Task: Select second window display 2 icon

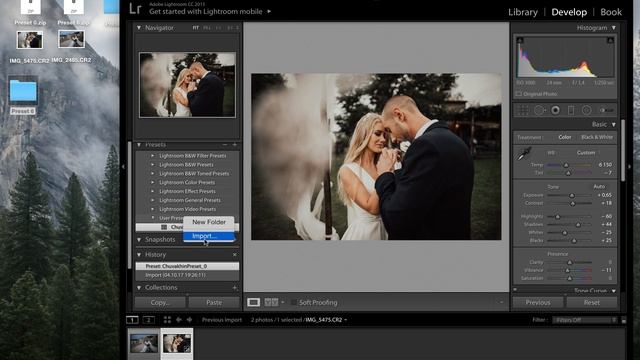Action: (149, 320)
